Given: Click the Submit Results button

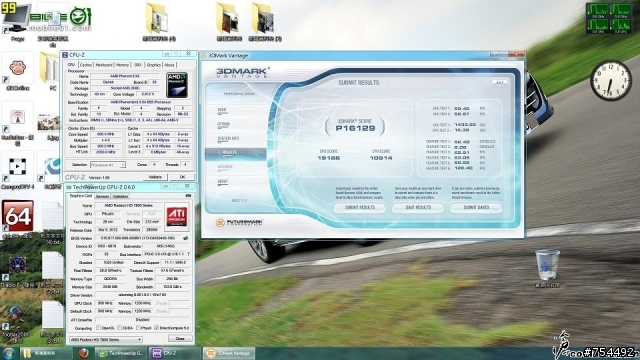Looking at the screenshot, I should click(x=360, y=207).
